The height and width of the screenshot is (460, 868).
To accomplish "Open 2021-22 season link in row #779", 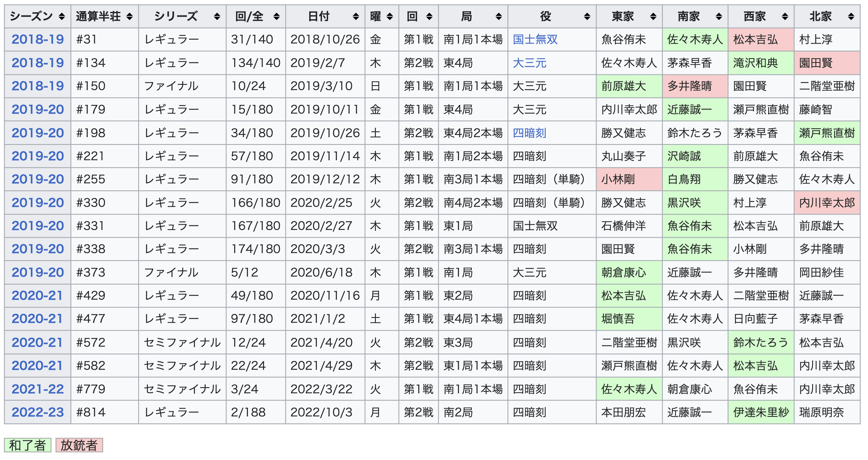I will pos(38,389).
